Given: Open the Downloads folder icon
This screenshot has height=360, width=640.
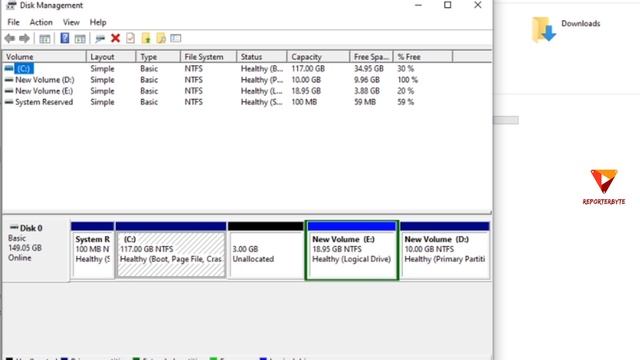Looking at the screenshot, I should coord(544,29).
